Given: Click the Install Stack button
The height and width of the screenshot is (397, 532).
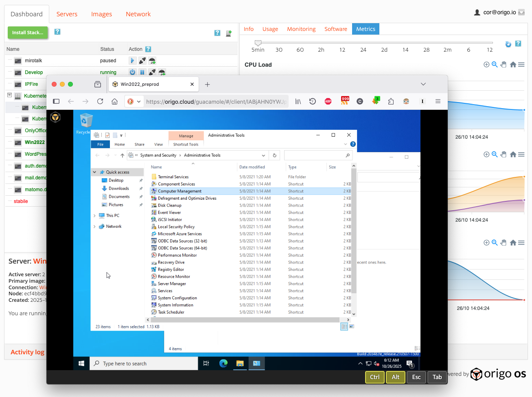Looking at the screenshot, I should click(28, 33).
